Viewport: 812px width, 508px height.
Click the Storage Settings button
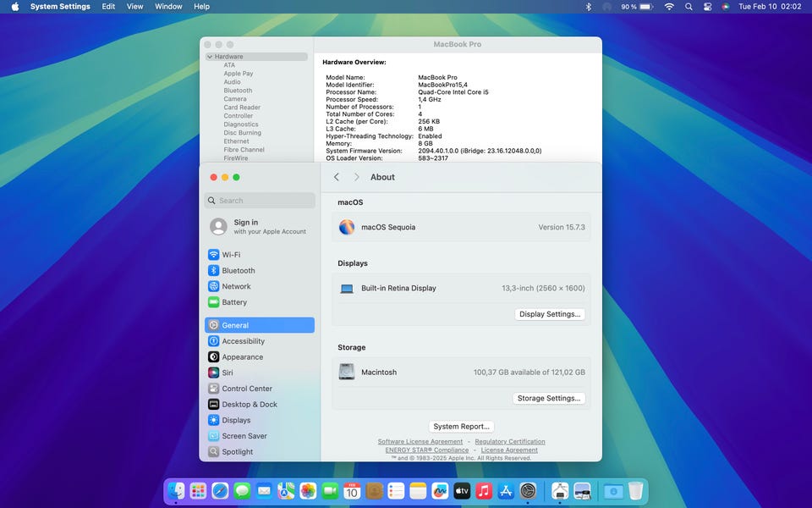tap(549, 398)
